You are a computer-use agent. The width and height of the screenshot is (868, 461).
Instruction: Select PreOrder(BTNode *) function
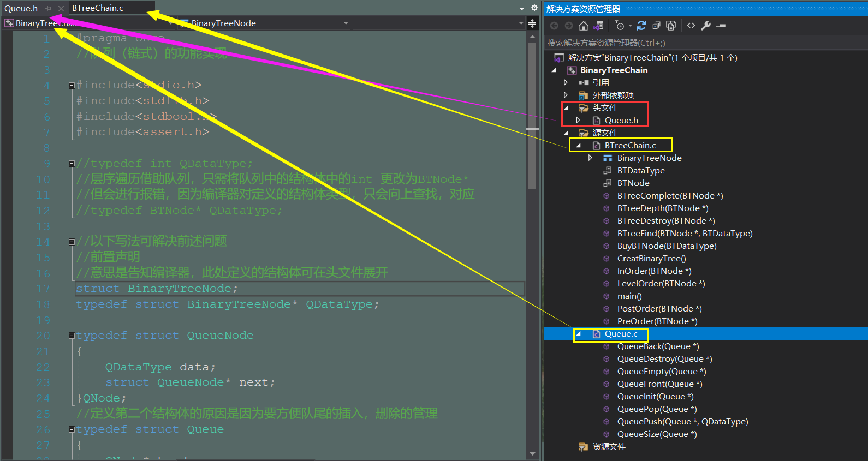click(657, 321)
